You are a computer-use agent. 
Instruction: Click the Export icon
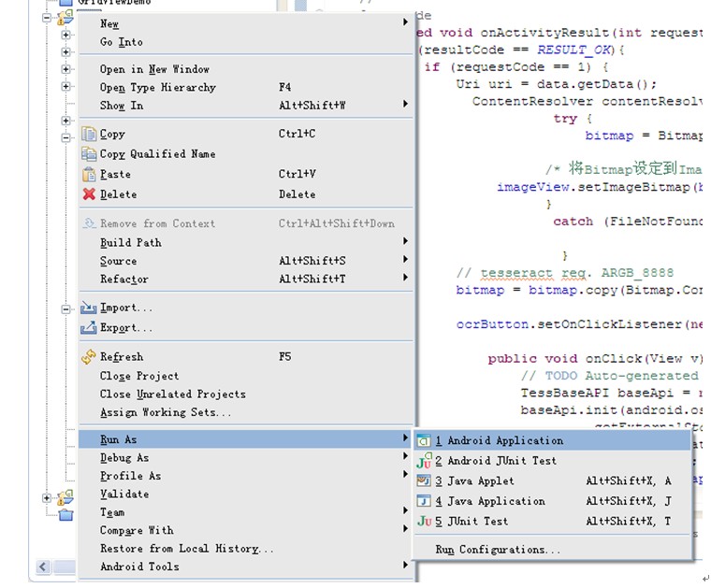89,327
